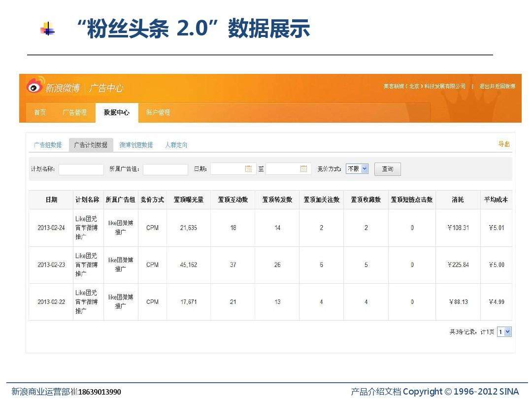Click the 广告中心 header title
This screenshot has width=532, height=399.
click(106, 88)
